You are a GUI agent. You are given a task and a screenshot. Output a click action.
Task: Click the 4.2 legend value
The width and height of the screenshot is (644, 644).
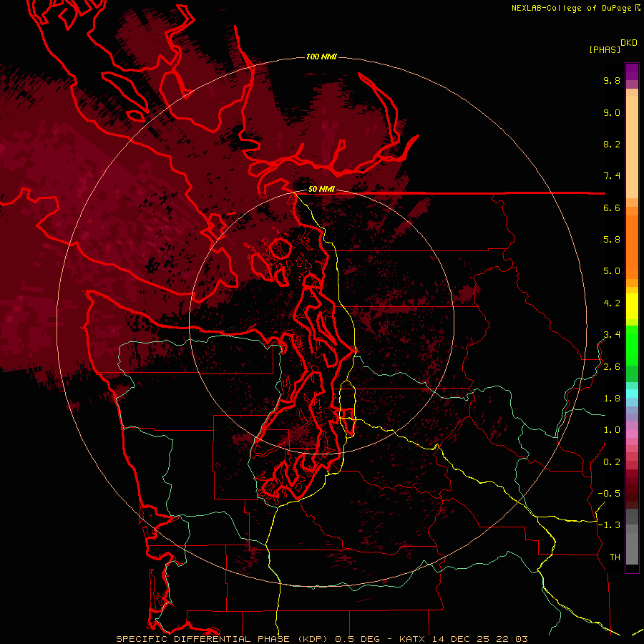612,303
